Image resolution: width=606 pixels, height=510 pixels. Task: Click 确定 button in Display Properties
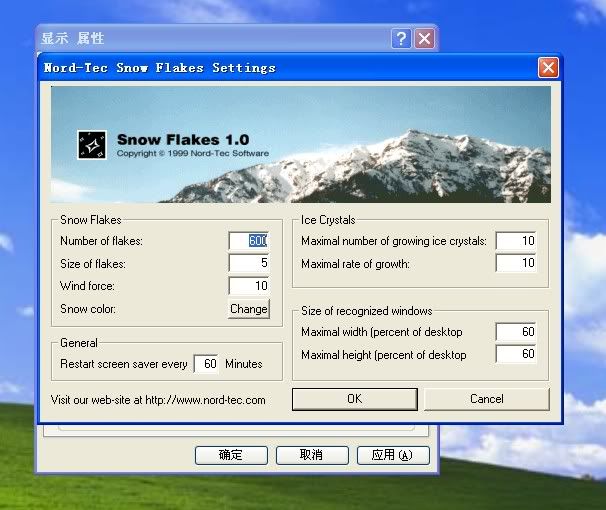[x=231, y=455]
